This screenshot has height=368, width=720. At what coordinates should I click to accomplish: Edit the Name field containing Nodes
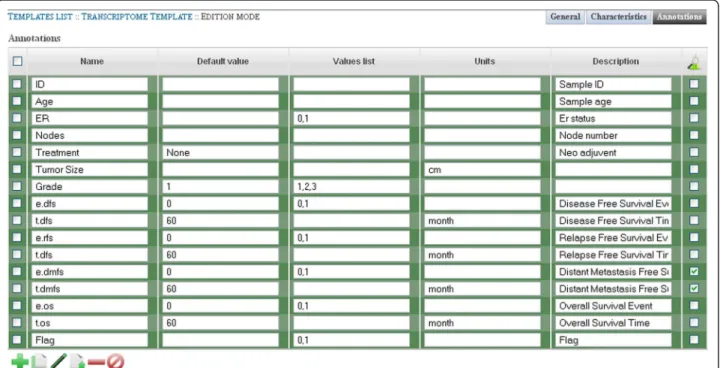pos(90,136)
